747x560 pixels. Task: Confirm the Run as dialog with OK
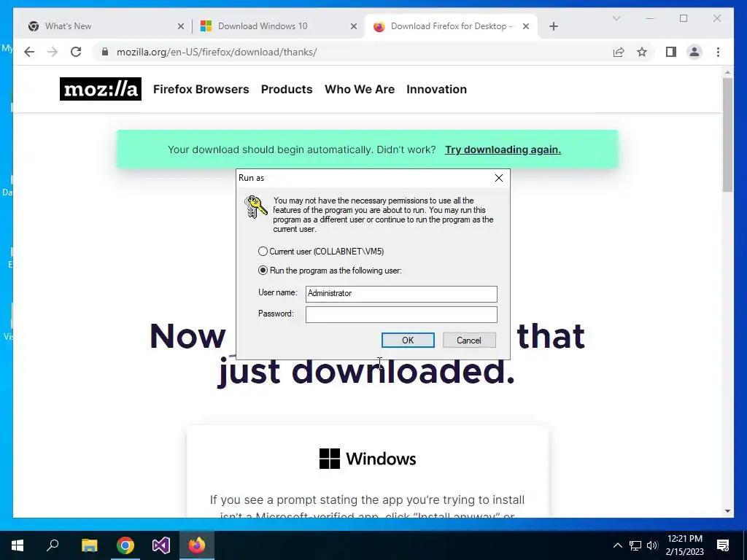tap(408, 340)
